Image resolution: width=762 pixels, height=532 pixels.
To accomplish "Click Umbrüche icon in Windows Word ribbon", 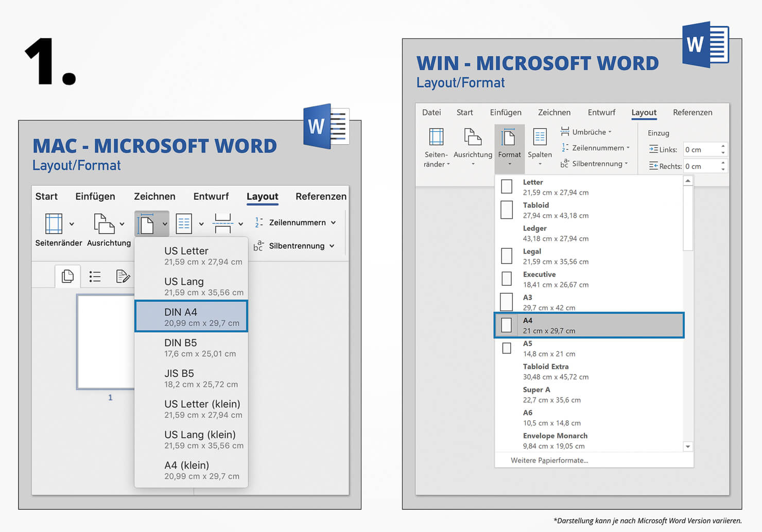I will pyautogui.click(x=565, y=131).
